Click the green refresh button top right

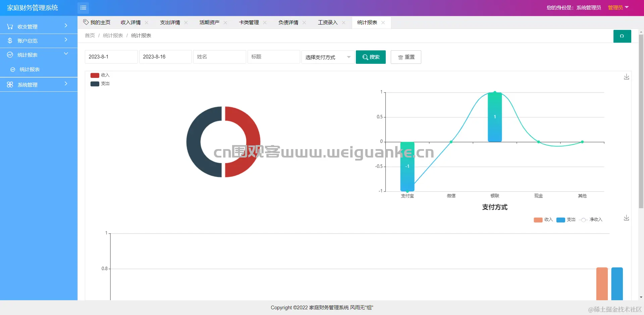[622, 36]
